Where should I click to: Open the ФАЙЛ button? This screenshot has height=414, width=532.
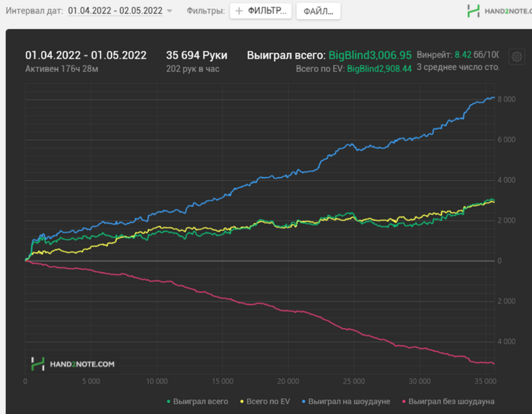click(318, 11)
